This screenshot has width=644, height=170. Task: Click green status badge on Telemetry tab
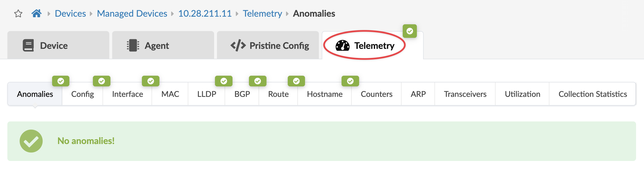410,31
